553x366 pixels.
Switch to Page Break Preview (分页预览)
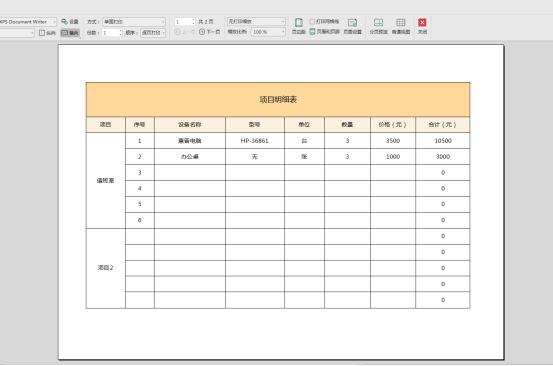click(378, 26)
